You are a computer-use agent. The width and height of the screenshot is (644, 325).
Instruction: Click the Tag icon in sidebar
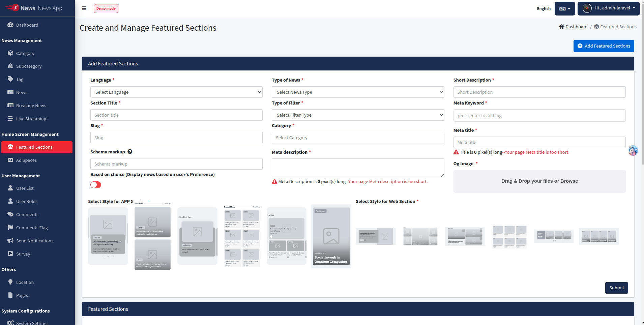pyautogui.click(x=10, y=79)
